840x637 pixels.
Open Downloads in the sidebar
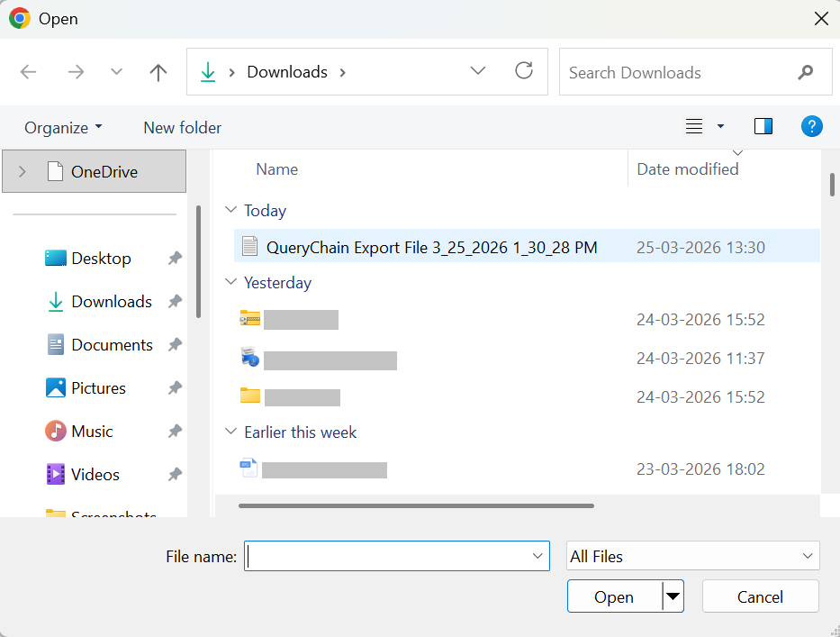[112, 302]
